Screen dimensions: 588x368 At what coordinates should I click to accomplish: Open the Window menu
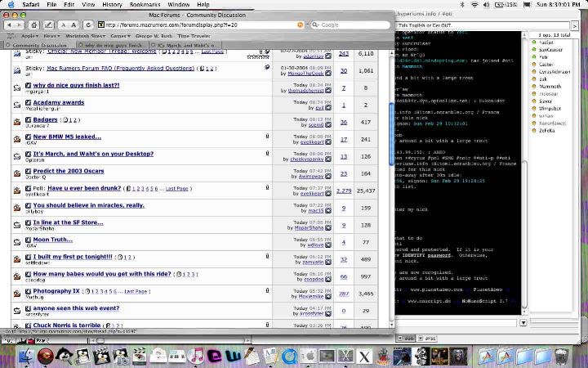(179, 5)
